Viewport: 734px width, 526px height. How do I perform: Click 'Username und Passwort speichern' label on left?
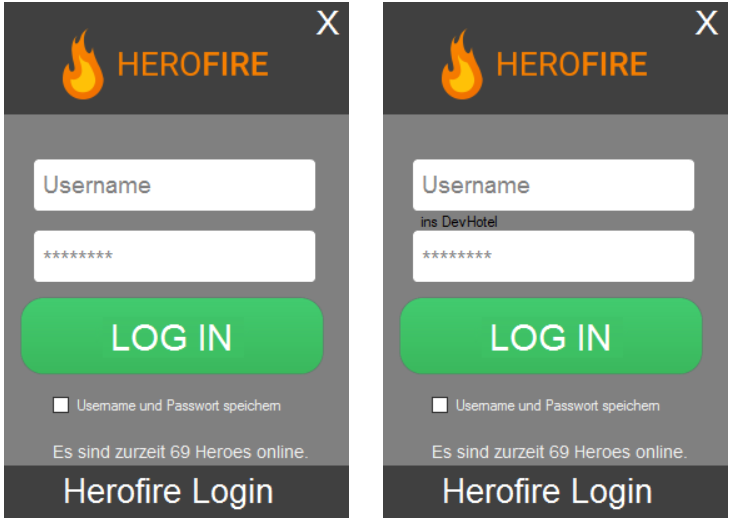(x=179, y=405)
